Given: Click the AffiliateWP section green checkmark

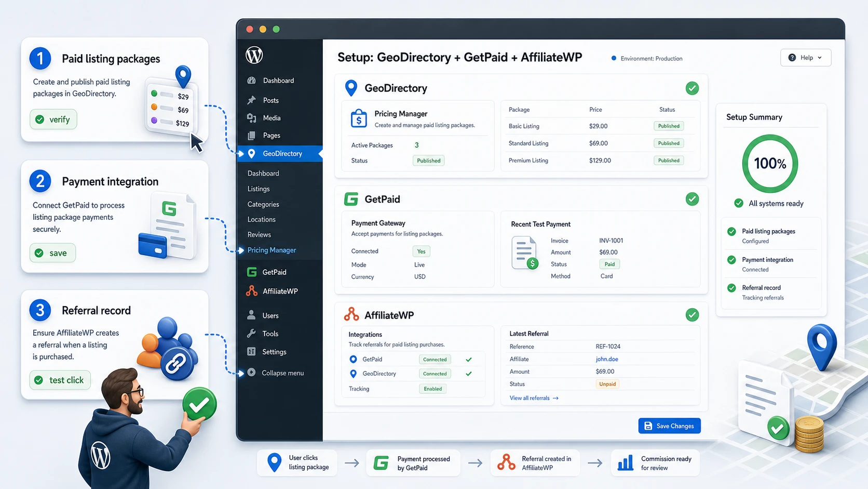Looking at the screenshot, I should coord(692,315).
